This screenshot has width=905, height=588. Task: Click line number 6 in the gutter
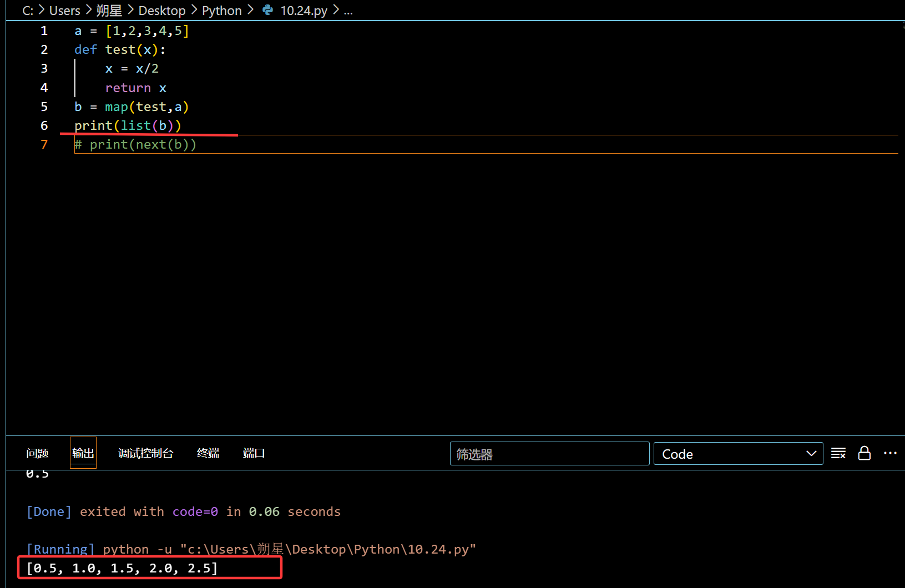[44, 126]
